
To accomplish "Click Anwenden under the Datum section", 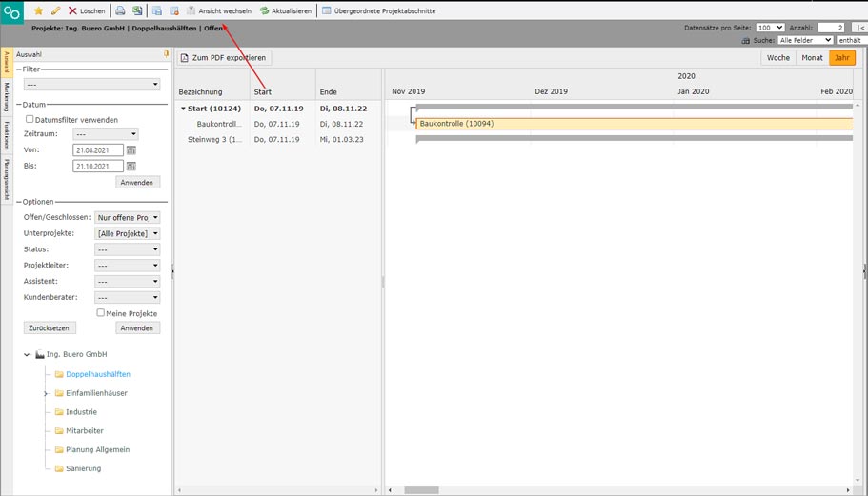I will point(137,183).
